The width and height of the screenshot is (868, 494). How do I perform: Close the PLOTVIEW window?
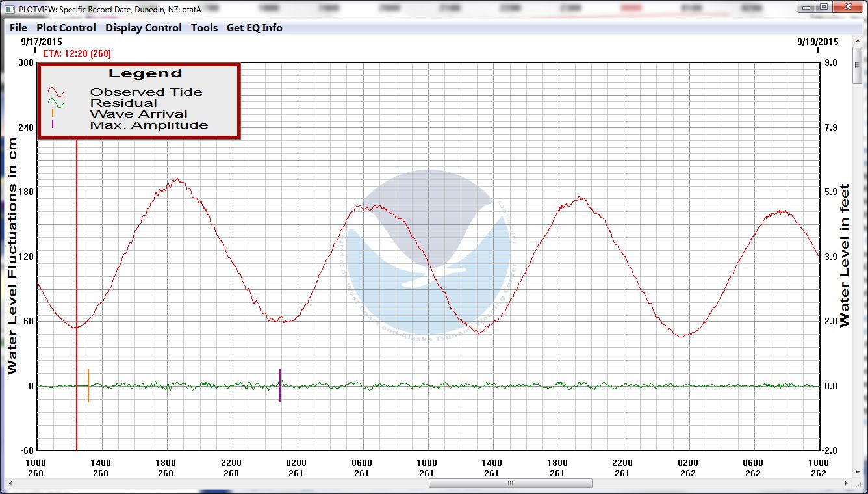click(847, 7)
